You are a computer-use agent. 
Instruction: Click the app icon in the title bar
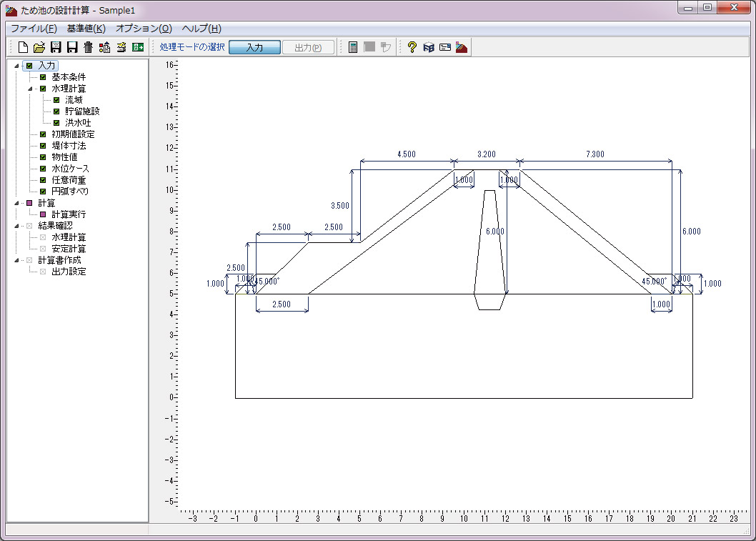(11, 10)
